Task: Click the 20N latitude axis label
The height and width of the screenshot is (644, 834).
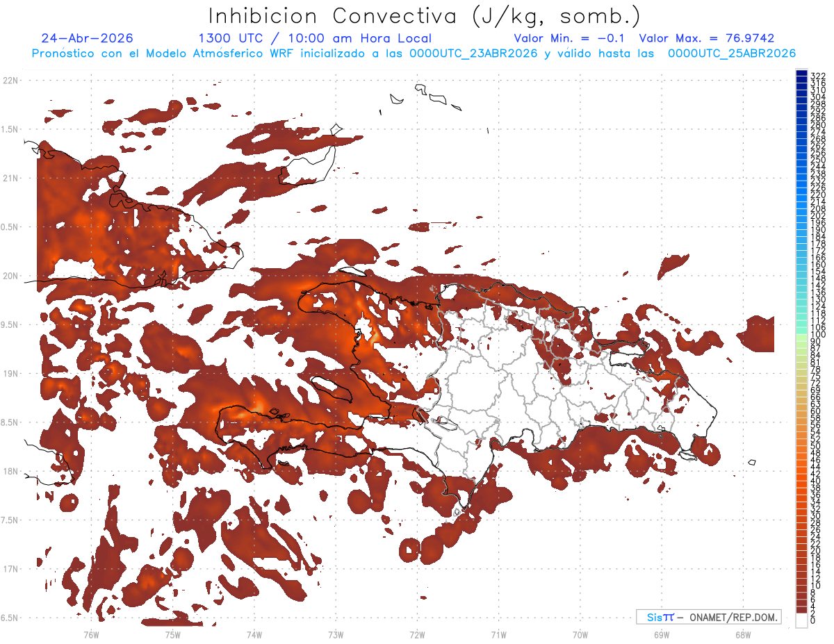Action: coord(10,276)
